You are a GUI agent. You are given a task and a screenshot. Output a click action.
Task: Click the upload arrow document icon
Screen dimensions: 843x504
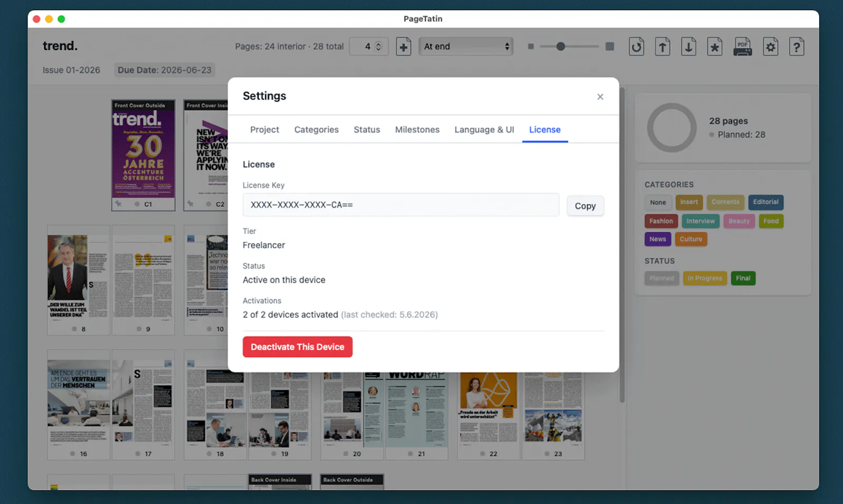point(662,47)
